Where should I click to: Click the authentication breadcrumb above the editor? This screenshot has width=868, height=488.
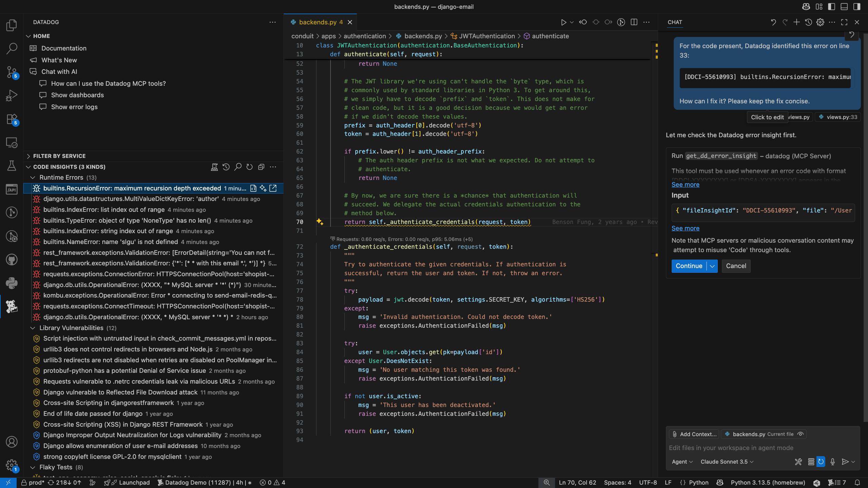tap(364, 36)
